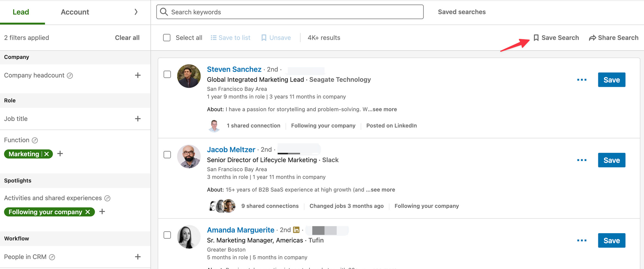Open the Seagate Technology company link
Image resolution: width=644 pixels, height=269 pixels.
click(340, 80)
